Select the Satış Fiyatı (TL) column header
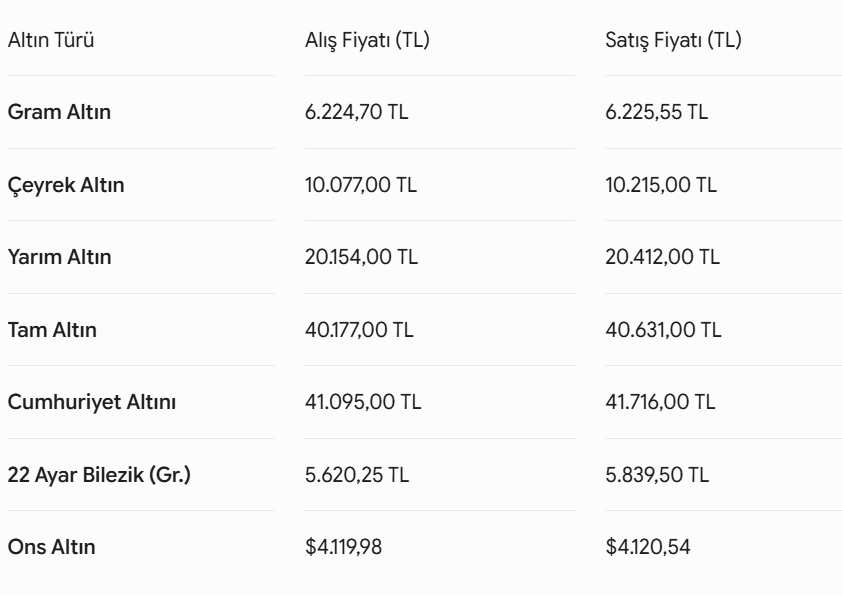 coord(673,40)
